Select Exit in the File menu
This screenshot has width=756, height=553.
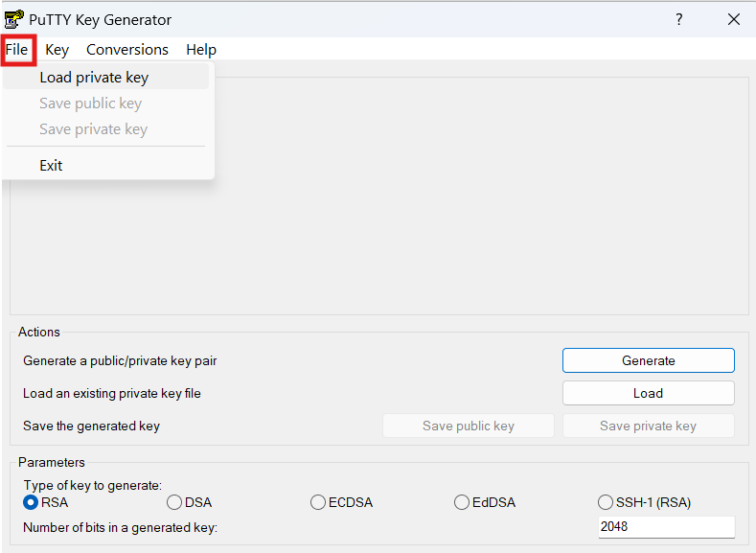point(106,166)
